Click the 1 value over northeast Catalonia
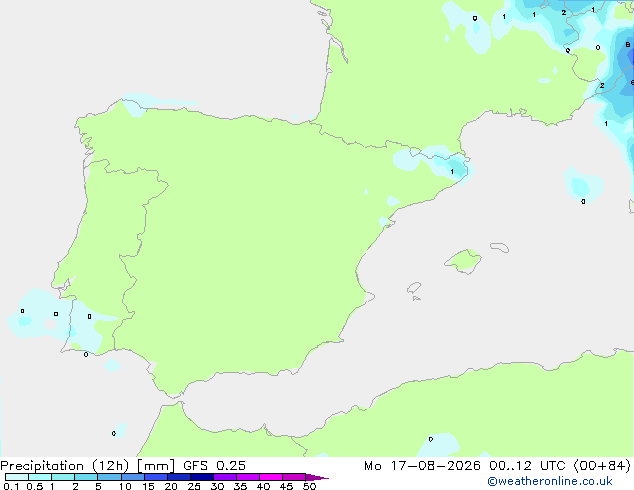634x490 pixels. pos(452,172)
